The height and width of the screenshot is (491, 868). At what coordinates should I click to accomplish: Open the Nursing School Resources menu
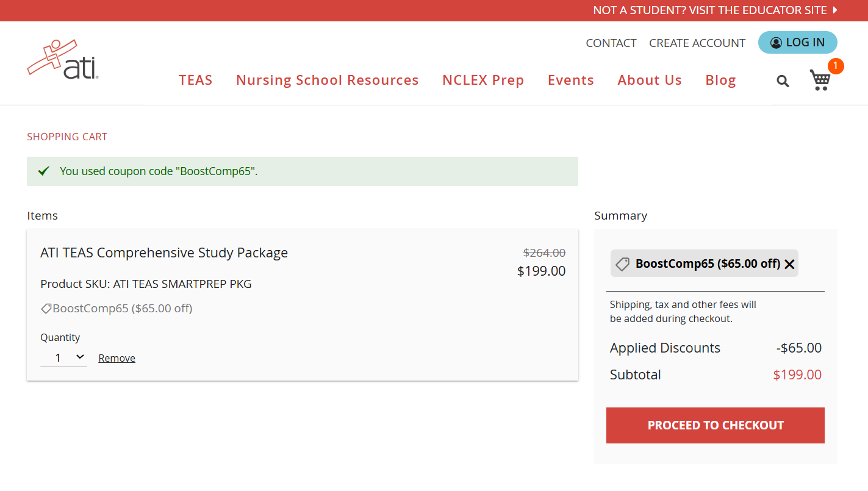(327, 80)
